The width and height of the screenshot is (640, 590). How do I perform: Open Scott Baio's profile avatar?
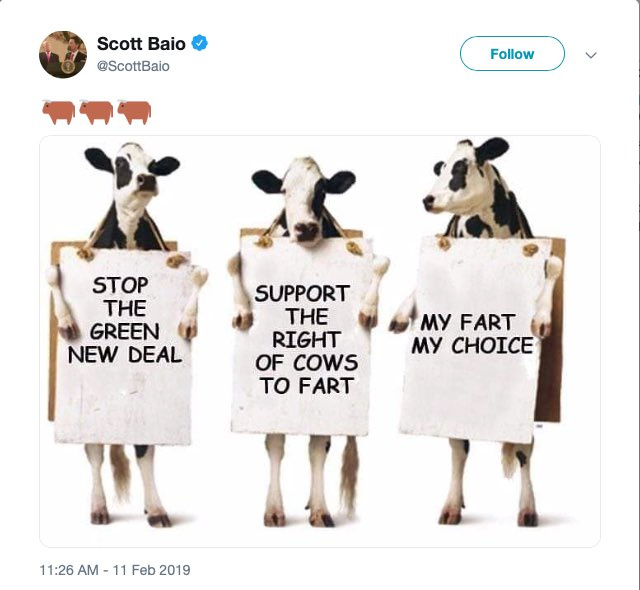coord(62,54)
